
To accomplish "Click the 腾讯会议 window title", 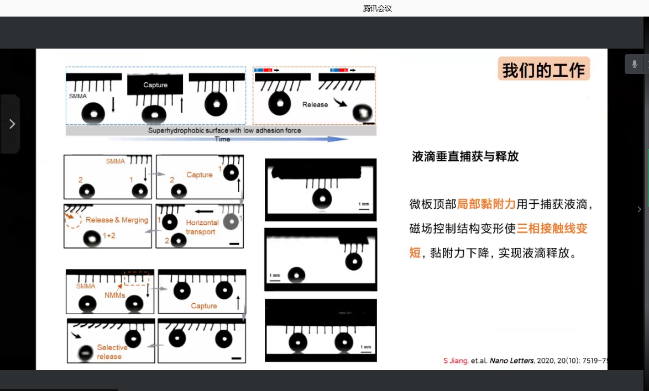I will coord(377,8).
